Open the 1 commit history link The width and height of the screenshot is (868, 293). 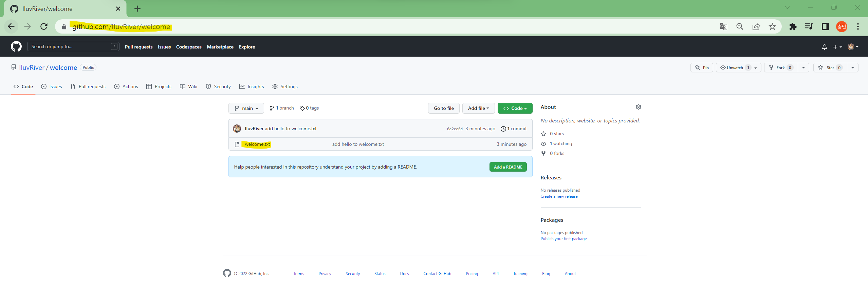click(514, 129)
